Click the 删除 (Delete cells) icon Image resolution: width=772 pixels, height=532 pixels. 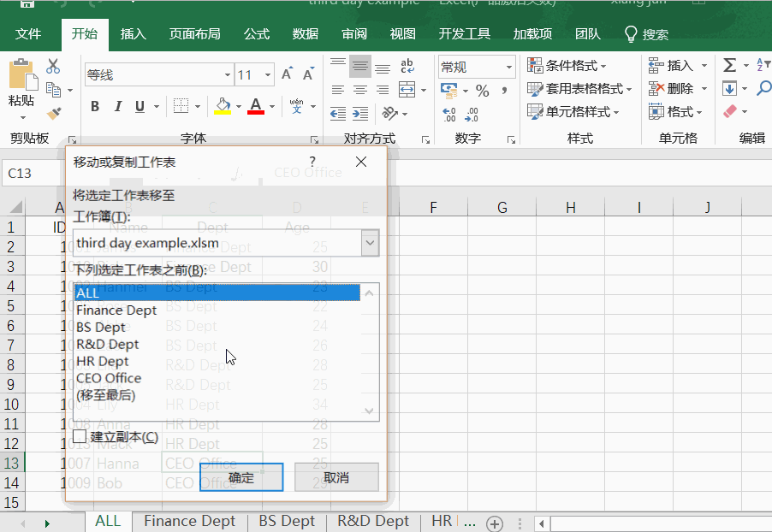670,87
